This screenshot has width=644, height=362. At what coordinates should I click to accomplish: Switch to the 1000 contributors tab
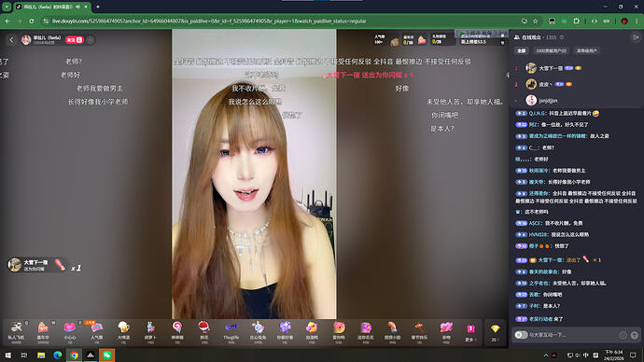tap(552, 50)
